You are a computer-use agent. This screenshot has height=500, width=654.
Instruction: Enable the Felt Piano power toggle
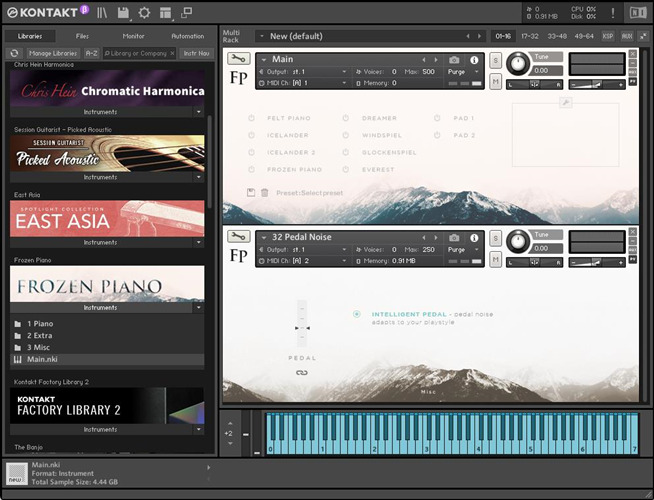click(x=251, y=118)
